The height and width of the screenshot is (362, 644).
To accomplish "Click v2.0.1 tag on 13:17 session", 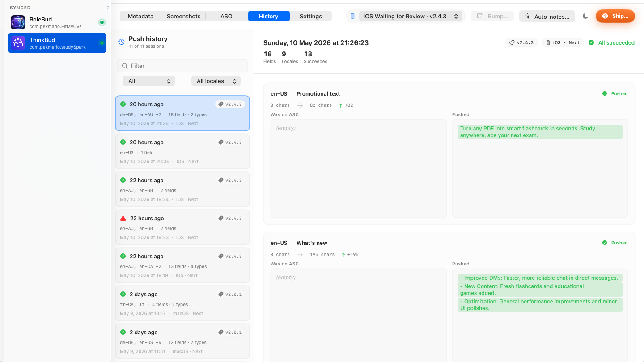I will coord(230,294).
